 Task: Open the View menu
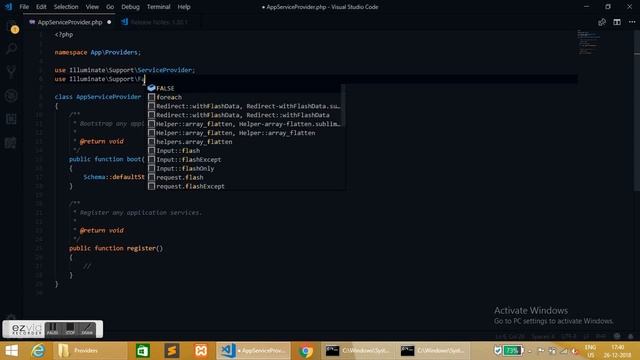click(92, 7)
